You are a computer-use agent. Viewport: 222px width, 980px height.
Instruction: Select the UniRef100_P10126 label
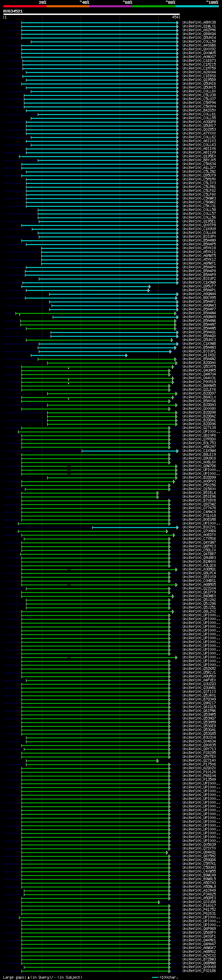click(199, 772)
